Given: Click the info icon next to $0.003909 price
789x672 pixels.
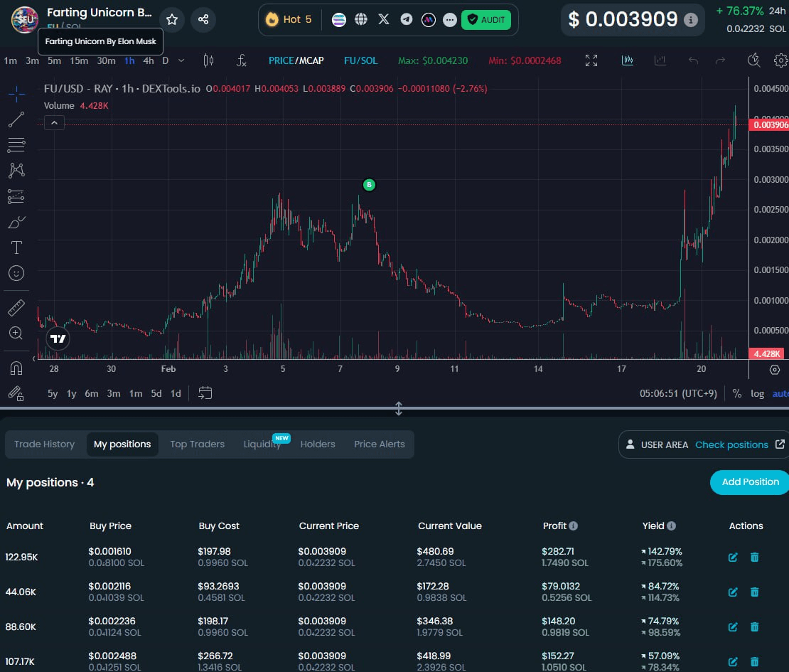Looking at the screenshot, I should (690, 20).
